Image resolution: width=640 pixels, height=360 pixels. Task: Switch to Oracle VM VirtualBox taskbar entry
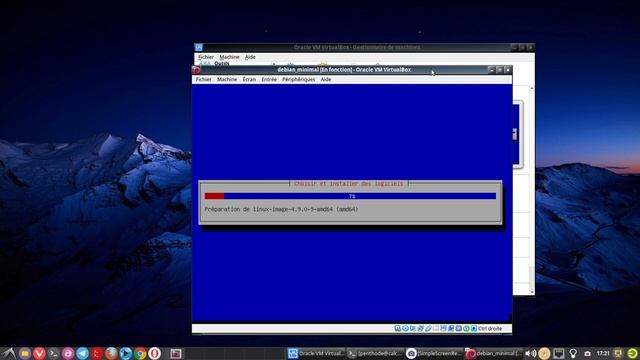point(316,353)
